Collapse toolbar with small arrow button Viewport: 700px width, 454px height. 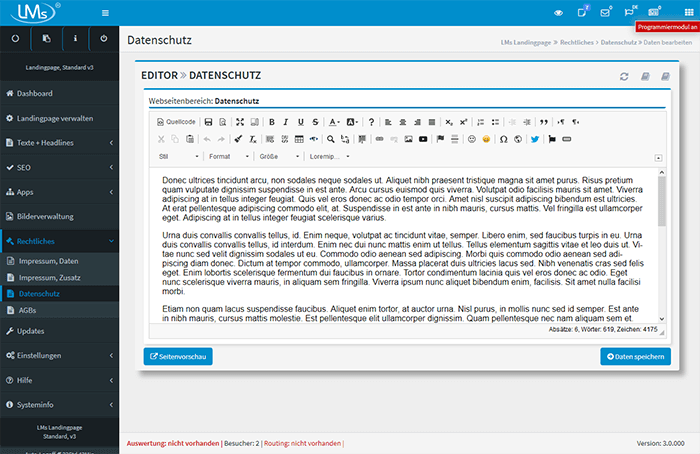click(658, 158)
